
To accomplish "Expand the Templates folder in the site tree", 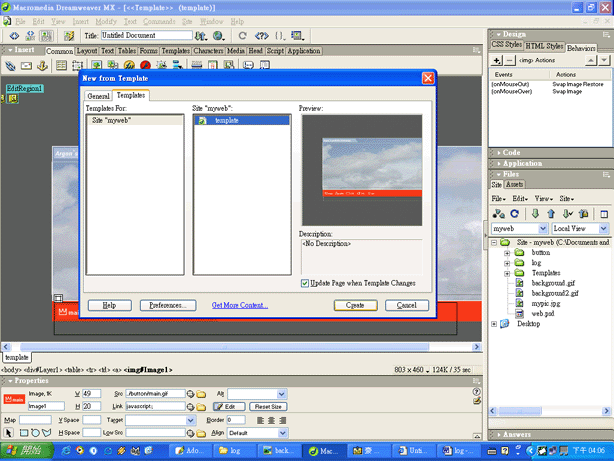I will [507, 273].
